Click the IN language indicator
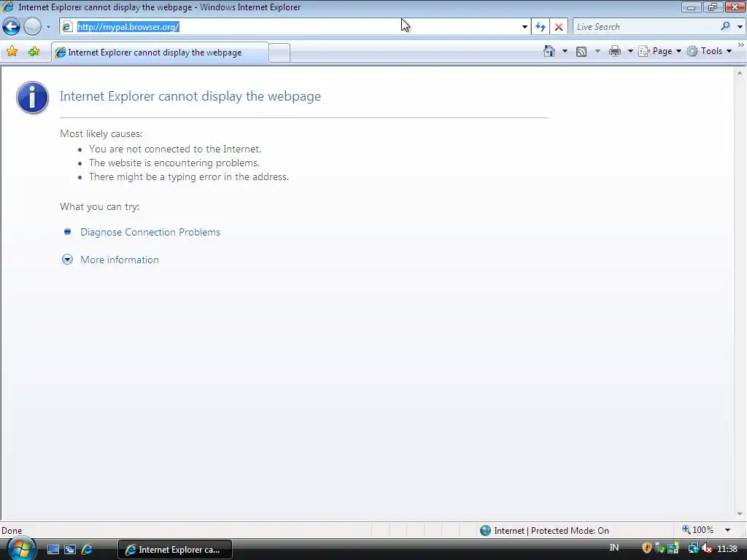Viewport: 747px width, 560px height. coord(614,548)
